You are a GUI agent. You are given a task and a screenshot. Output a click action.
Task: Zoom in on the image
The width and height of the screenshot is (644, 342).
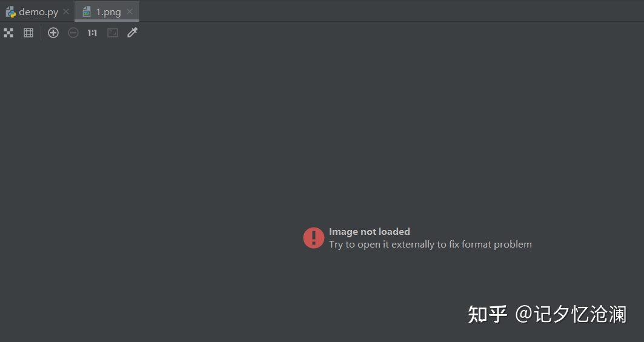pyautogui.click(x=53, y=33)
